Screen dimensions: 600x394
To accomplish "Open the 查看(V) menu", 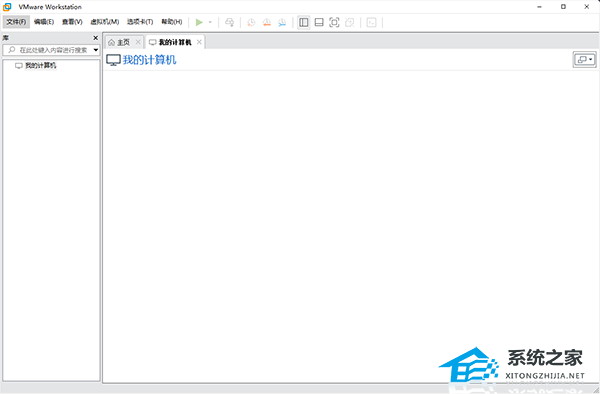I will [72, 22].
